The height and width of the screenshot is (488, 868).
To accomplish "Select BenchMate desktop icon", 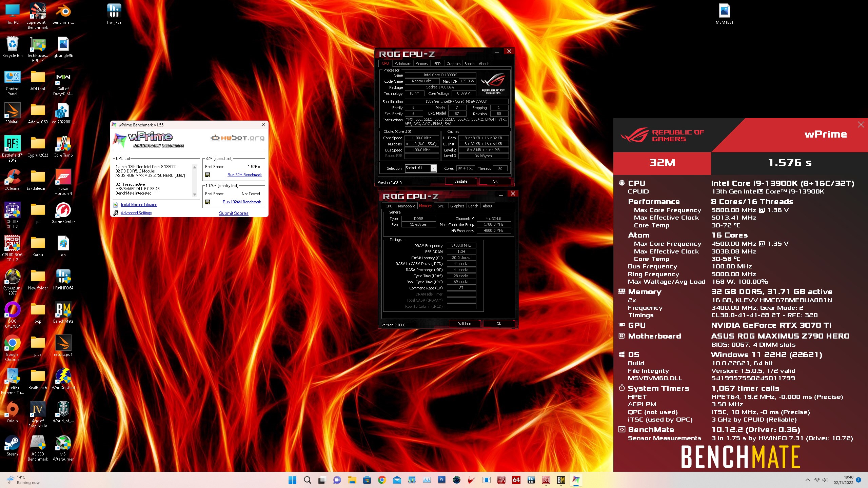I will click(x=63, y=313).
